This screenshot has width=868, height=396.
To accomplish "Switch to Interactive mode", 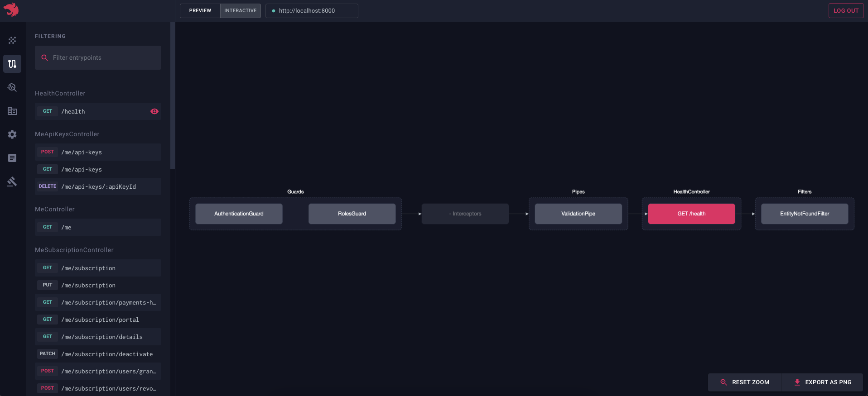I will pos(241,11).
